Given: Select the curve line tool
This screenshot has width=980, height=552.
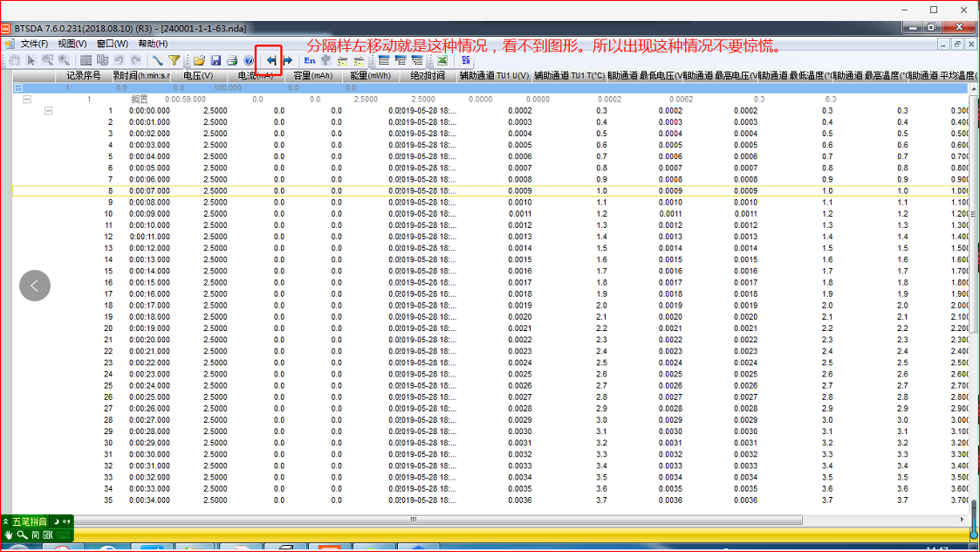Looking at the screenshot, I should pyautogui.click(x=157, y=60).
